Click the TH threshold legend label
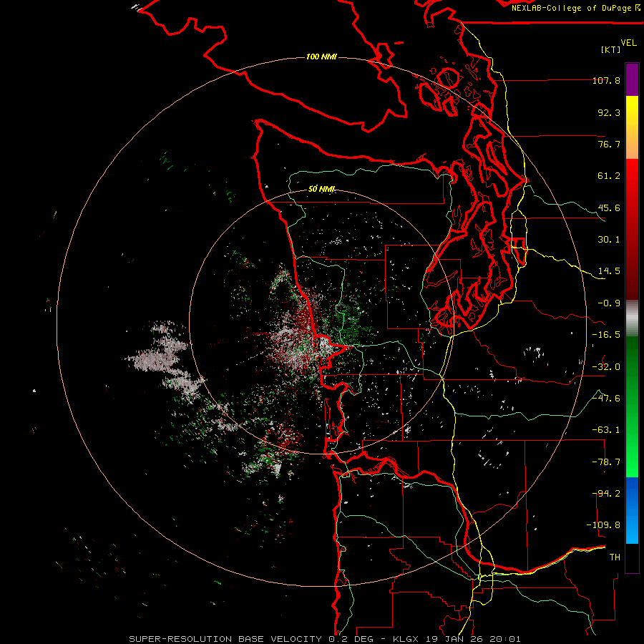 [615, 557]
